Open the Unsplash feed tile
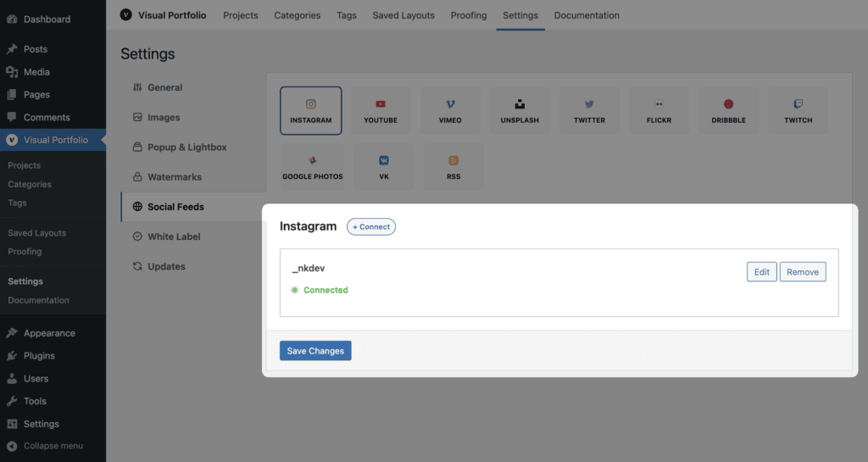868x462 pixels. tap(520, 111)
